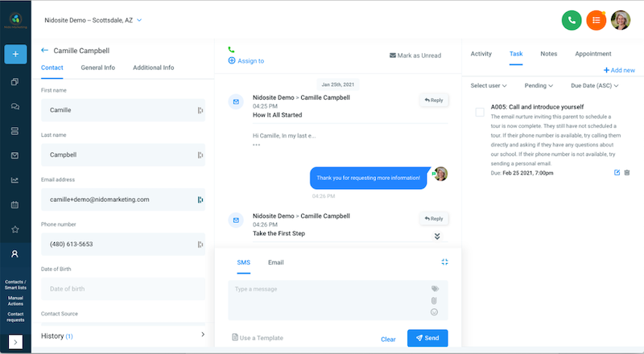
Task: Open the reporting chart icon in sidebar
Action: (x=14, y=180)
